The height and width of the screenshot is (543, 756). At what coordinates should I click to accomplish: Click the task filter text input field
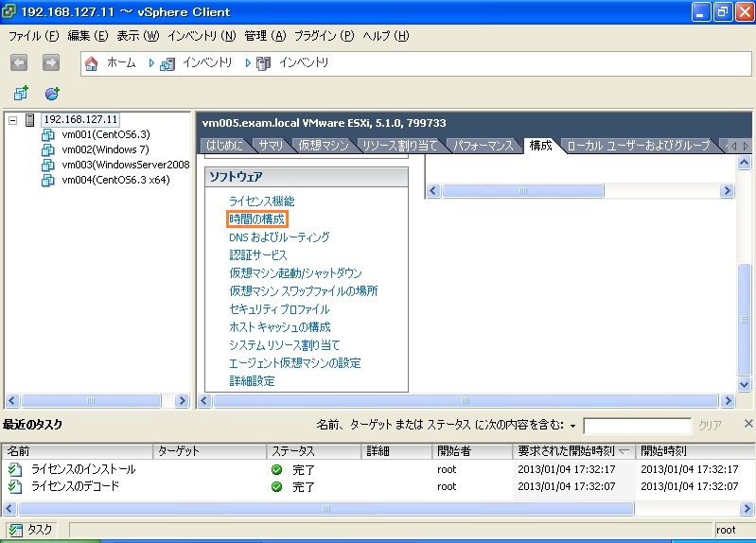click(637, 426)
